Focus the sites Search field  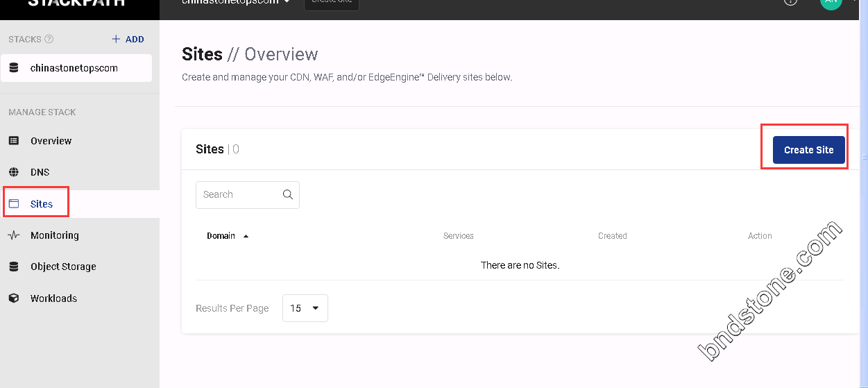click(x=248, y=195)
